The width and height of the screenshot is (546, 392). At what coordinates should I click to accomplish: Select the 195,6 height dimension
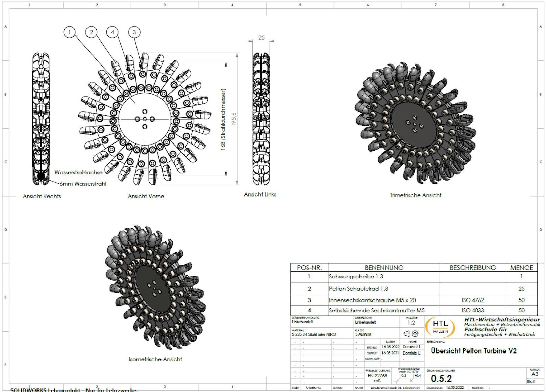[234, 119]
